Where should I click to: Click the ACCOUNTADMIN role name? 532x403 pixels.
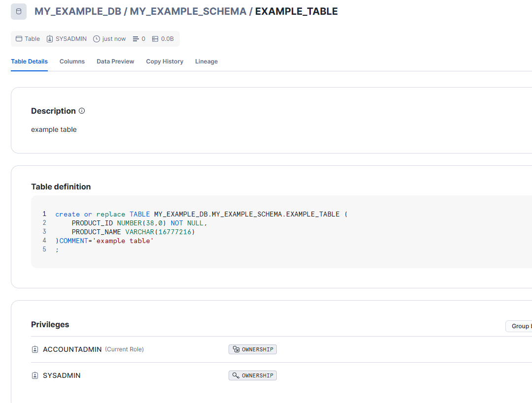coord(72,349)
